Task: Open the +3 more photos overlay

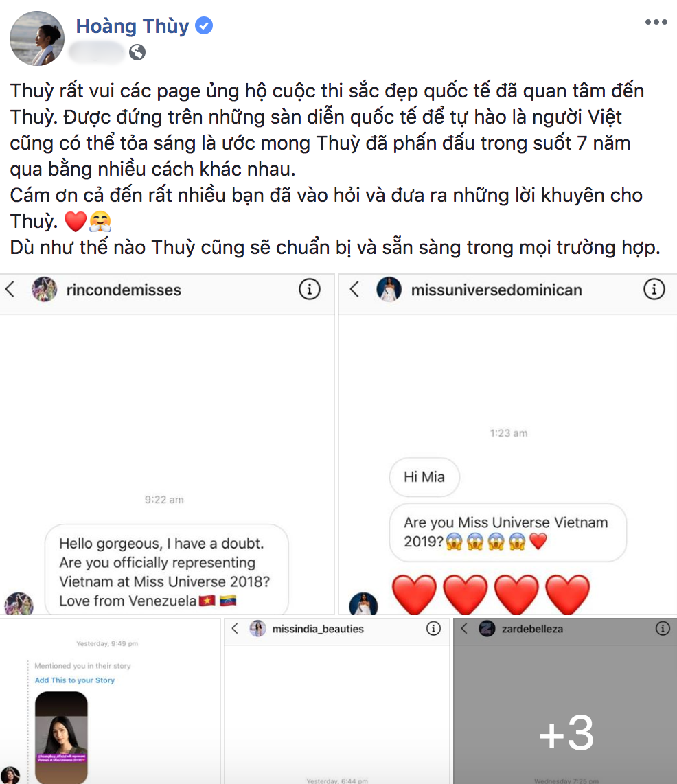Action: [565, 702]
